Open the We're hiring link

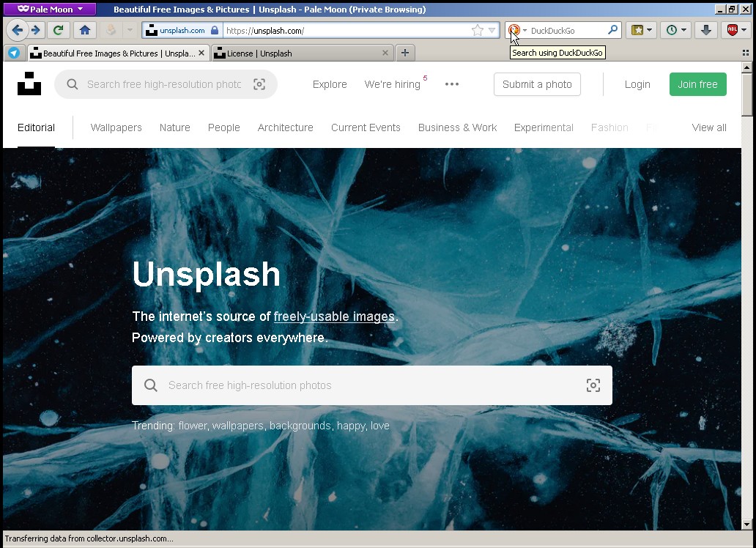(393, 84)
